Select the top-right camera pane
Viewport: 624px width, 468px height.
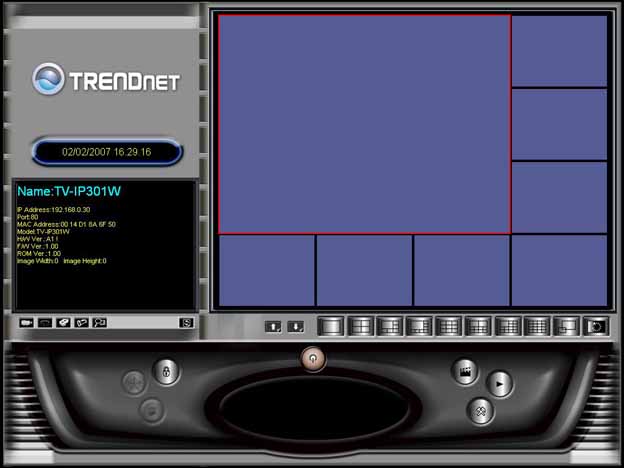(x=559, y=51)
